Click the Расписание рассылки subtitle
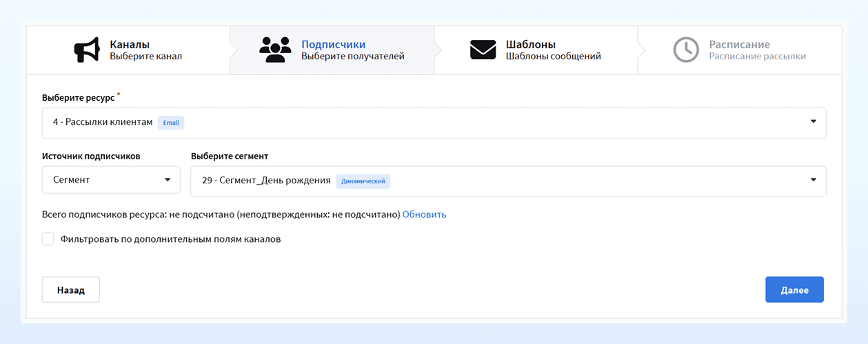This screenshot has height=344, width=868. tap(757, 57)
